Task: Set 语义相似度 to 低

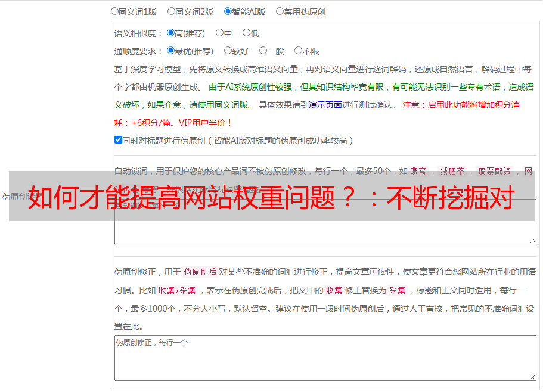Action: point(246,33)
